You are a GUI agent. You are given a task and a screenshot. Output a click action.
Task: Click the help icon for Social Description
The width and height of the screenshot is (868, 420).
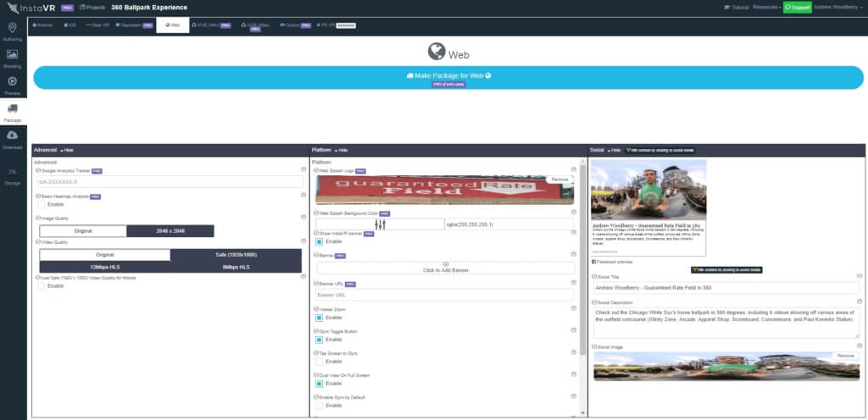(x=860, y=301)
